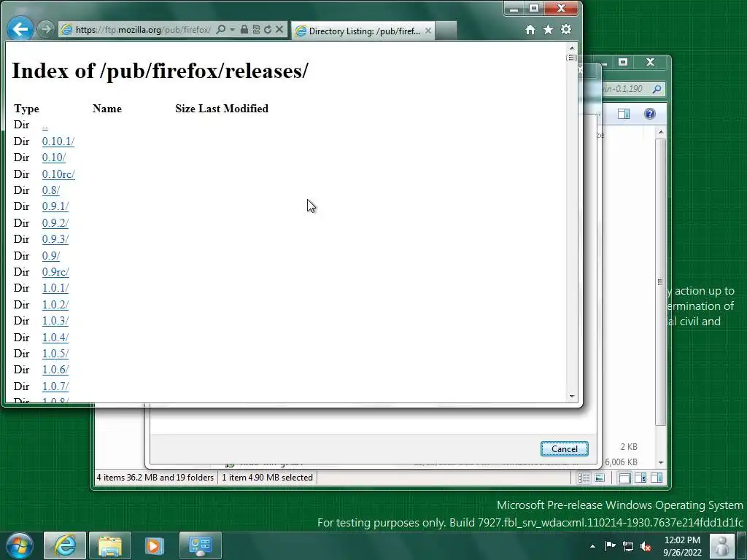Click '6,006 KB' size in Explorer list
The width and height of the screenshot is (747, 560).
pos(622,462)
